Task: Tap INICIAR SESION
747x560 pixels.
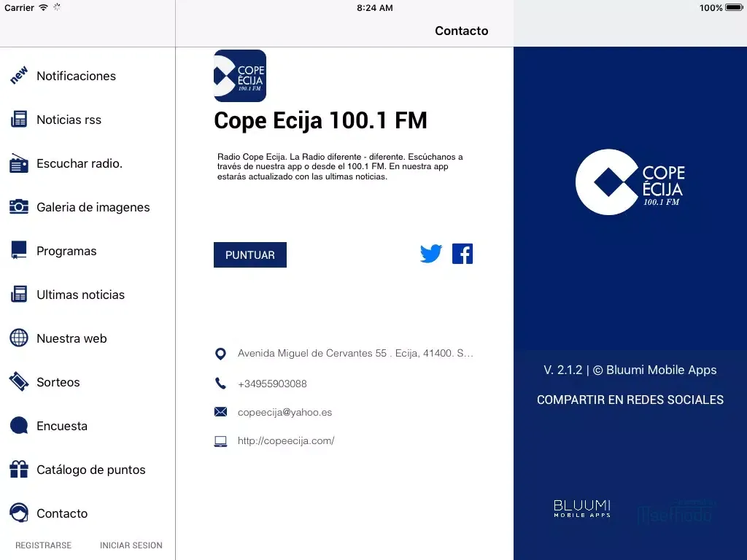Action: click(131, 545)
